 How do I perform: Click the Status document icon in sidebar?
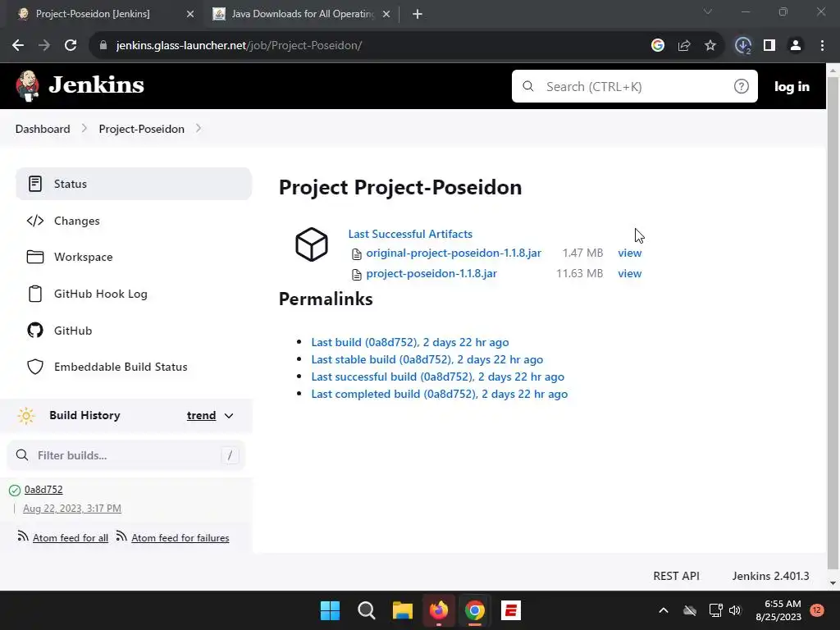pyautogui.click(x=34, y=184)
